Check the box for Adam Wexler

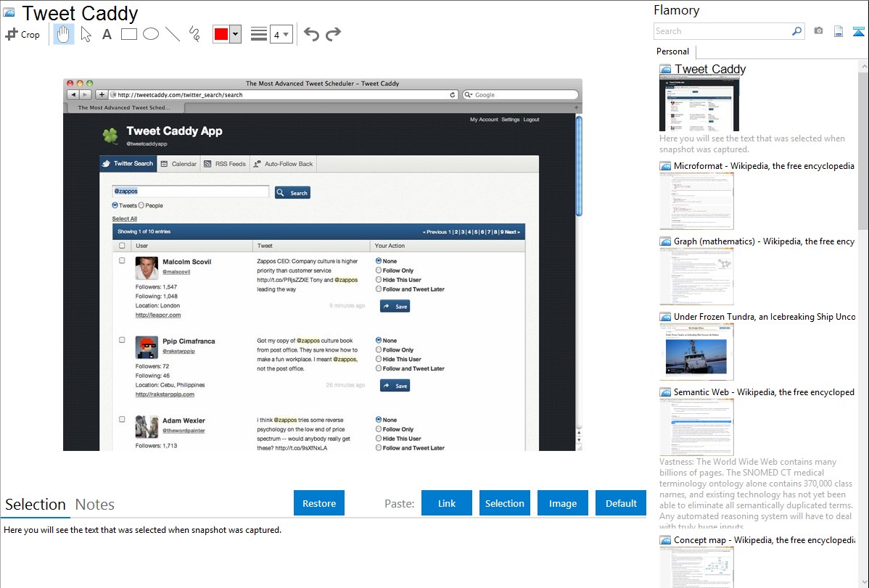coord(122,419)
